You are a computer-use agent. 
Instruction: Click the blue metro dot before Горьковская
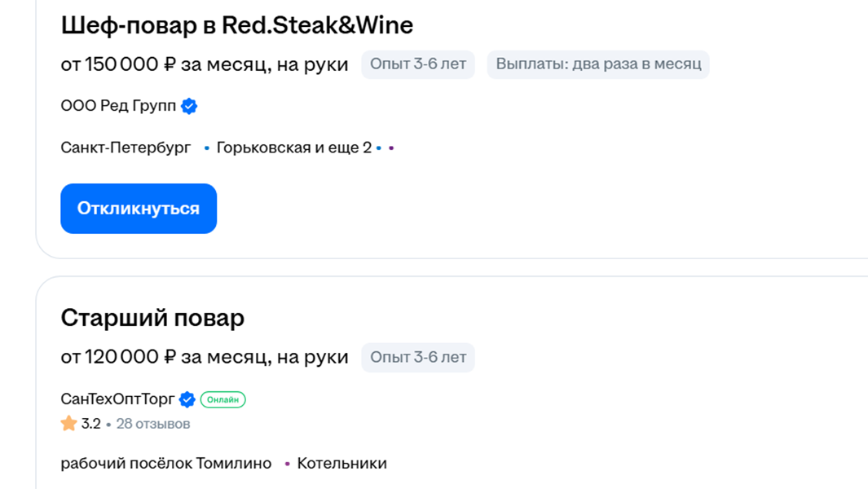(207, 148)
